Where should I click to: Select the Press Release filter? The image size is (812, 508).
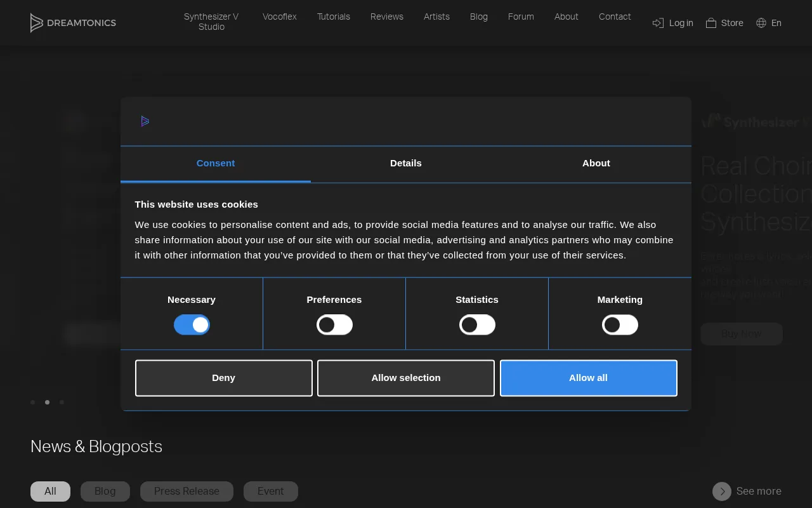click(187, 491)
